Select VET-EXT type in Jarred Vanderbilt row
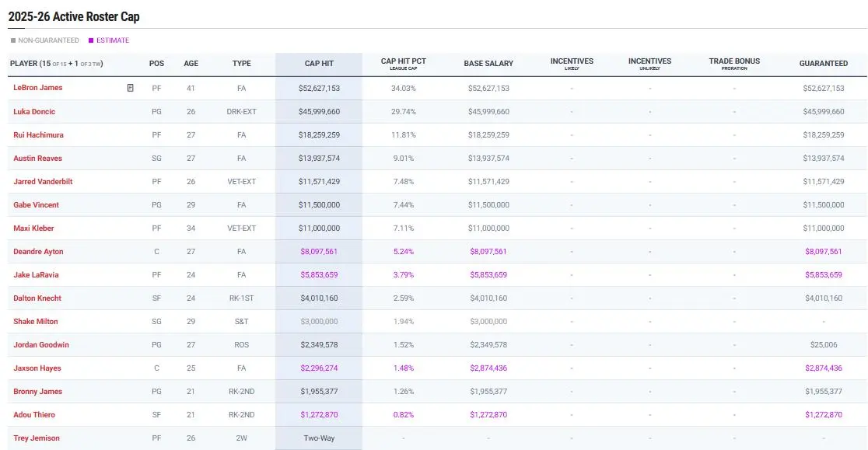 coord(241,181)
